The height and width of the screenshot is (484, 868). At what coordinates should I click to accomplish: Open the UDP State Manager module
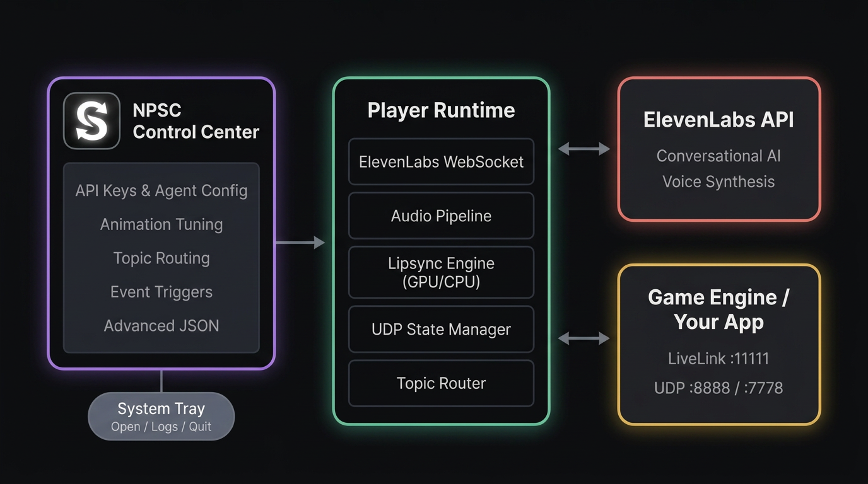point(440,329)
